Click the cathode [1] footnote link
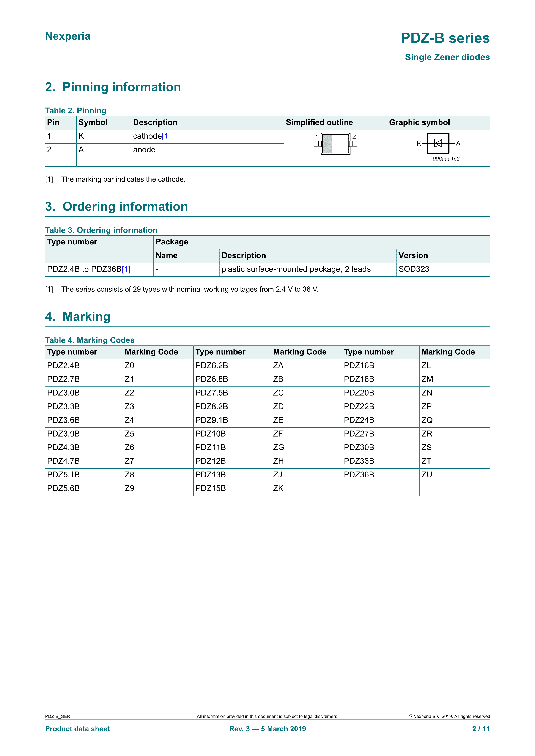This screenshot has width=535, height=756. [x=166, y=136]
